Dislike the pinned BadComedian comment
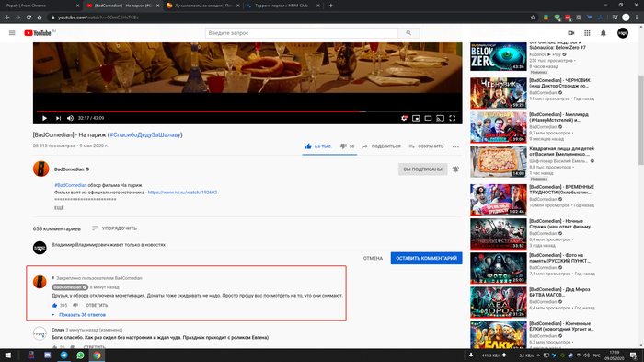 (75, 305)
